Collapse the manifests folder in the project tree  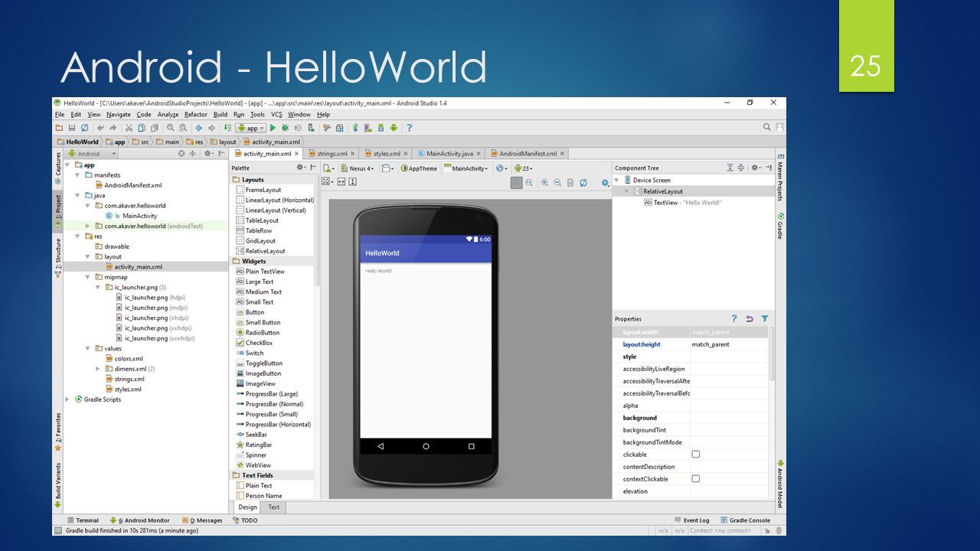click(x=78, y=175)
